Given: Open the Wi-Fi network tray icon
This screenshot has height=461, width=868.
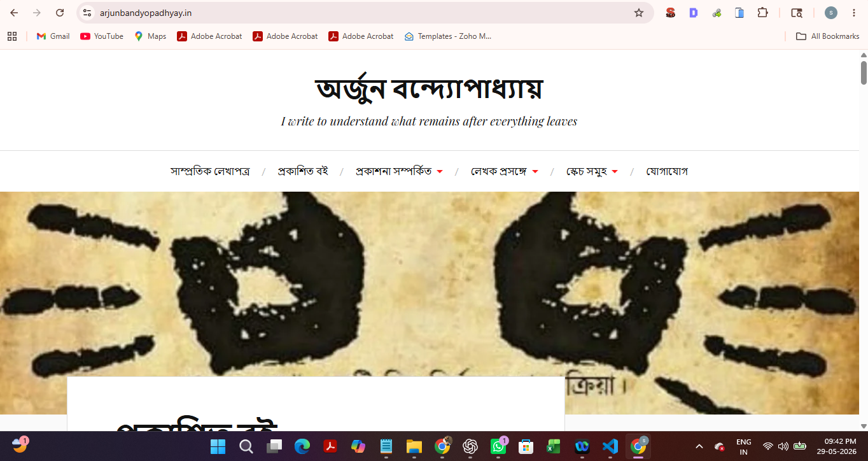Looking at the screenshot, I should [768, 446].
